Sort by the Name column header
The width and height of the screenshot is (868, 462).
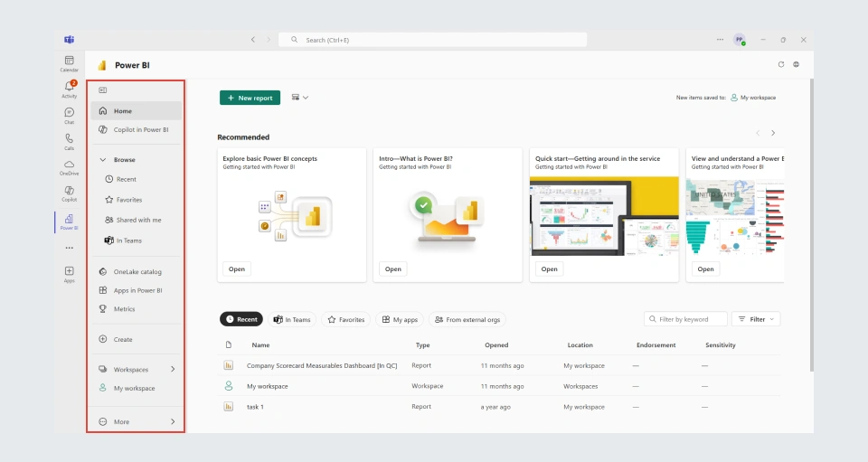[x=260, y=344]
